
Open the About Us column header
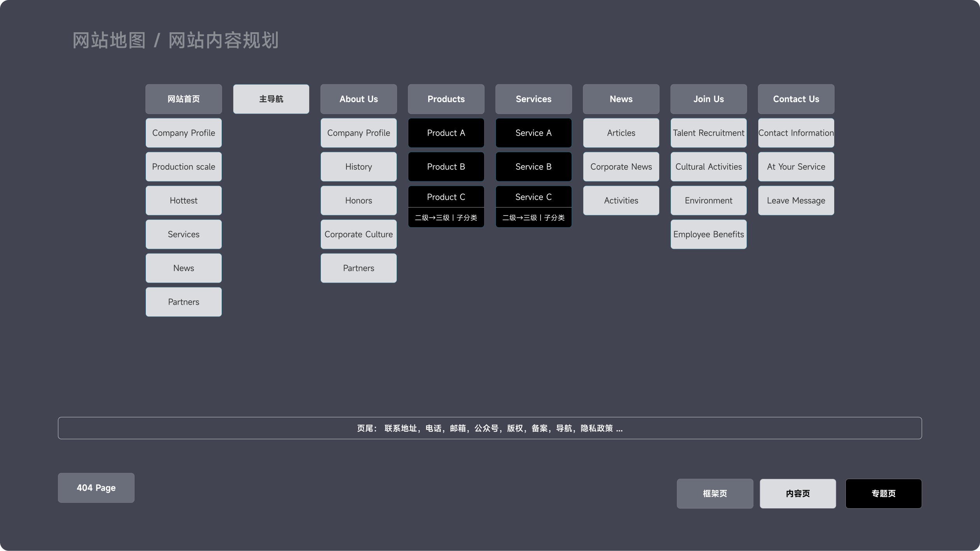coord(359,99)
